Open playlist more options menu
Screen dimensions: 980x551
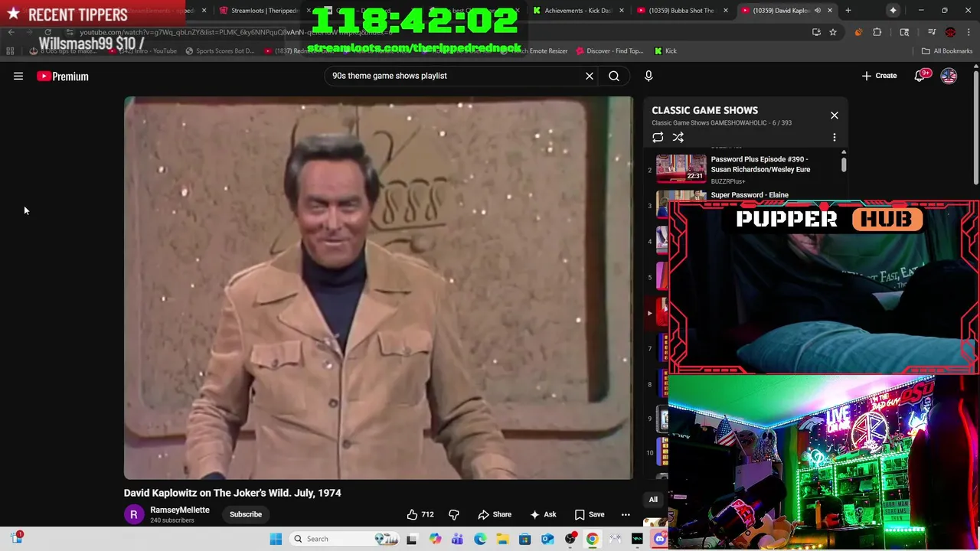coord(835,138)
